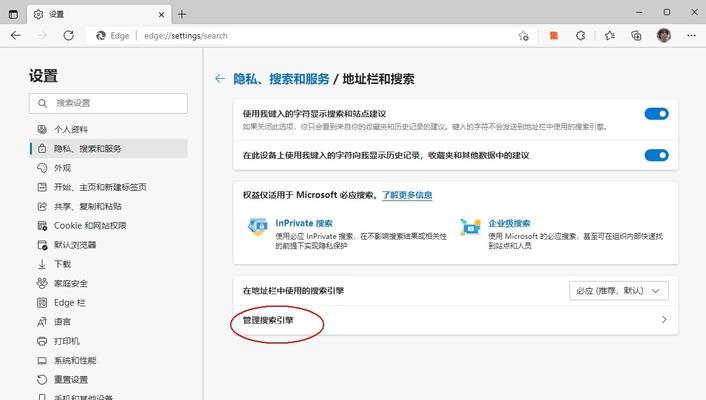Open 共享、复制和粘贴 section
Screen dimensions: 706x400
tap(108, 206)
